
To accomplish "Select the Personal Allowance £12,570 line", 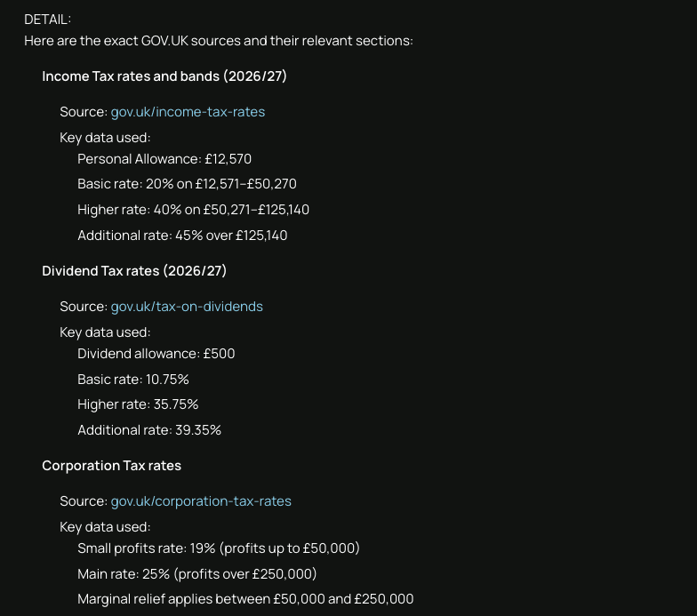I will tap(164, 158).
